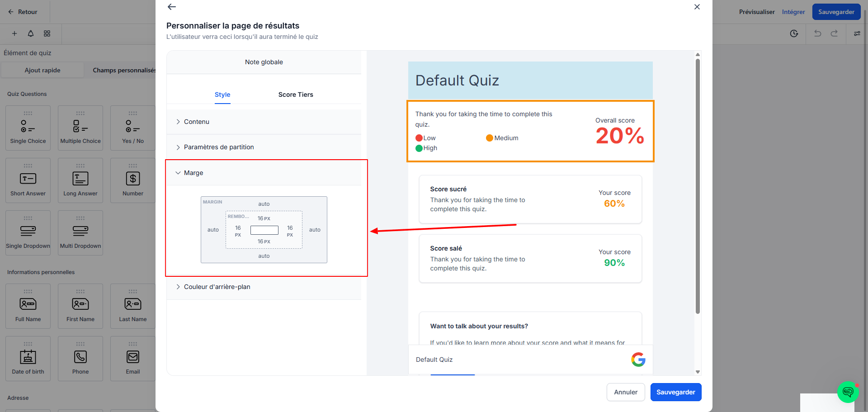868x412 pixels.
Task: Switch to the Score Tiers tab
Action: point(296,95)
